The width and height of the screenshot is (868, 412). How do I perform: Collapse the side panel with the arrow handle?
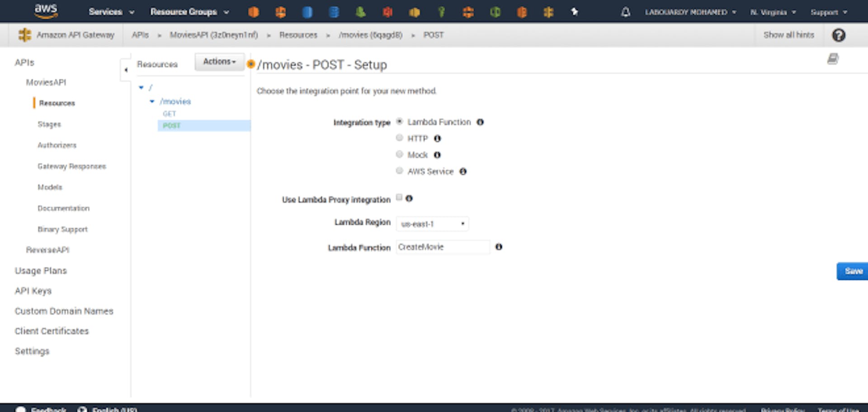[x=126, y=70]
